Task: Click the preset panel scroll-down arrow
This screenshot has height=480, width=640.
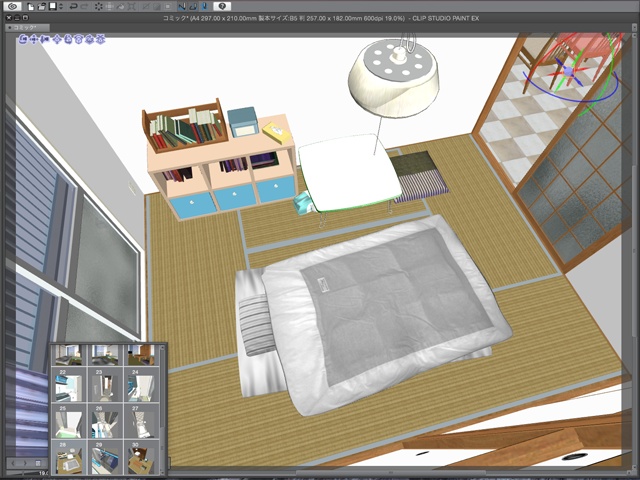Action: coord(162,471)
